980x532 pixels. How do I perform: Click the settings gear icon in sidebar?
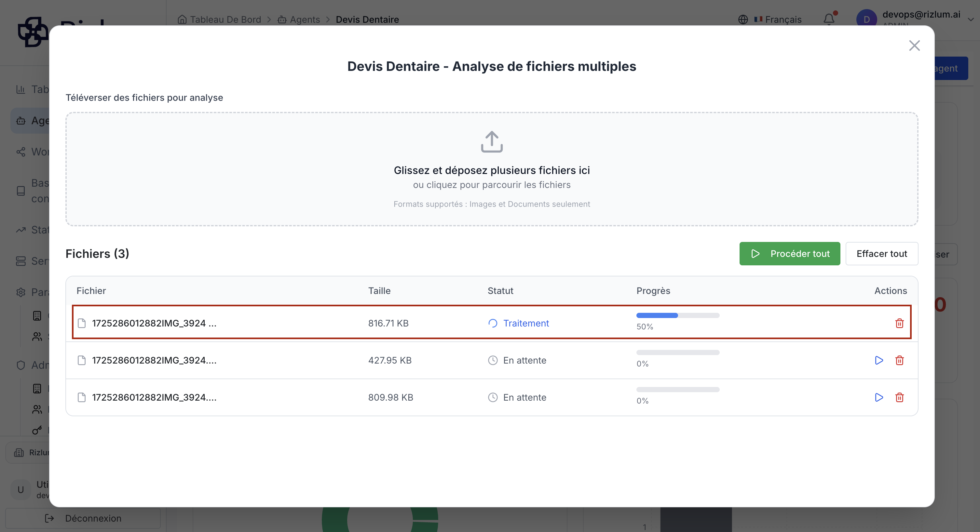pyautogui.click(x=20, y=292)
